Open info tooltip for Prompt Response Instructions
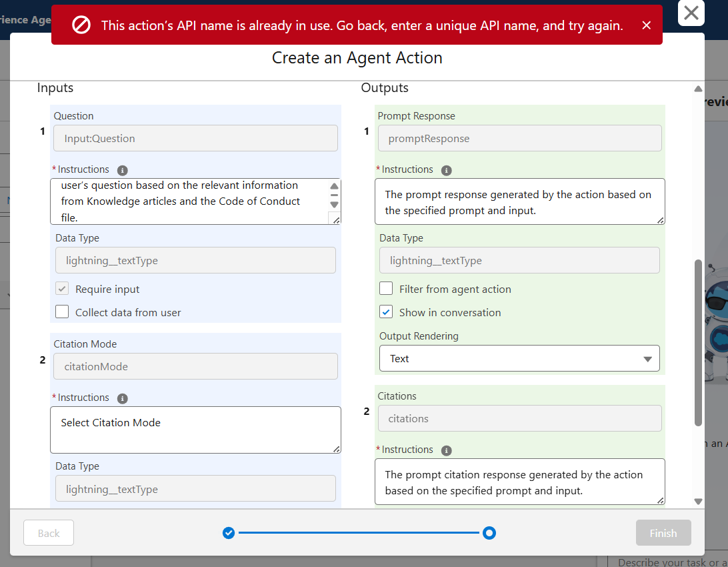The height and width of the screenshot is (567, 728). click(x=446, y=170)
